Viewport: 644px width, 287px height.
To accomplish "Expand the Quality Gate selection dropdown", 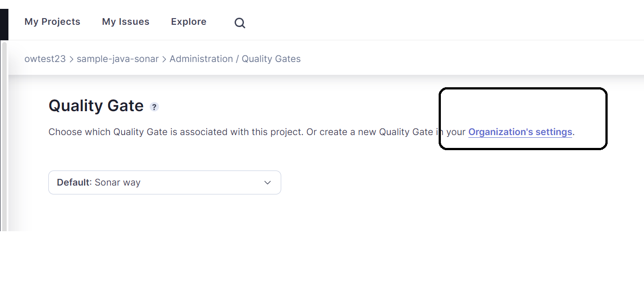I will point(165,182).
